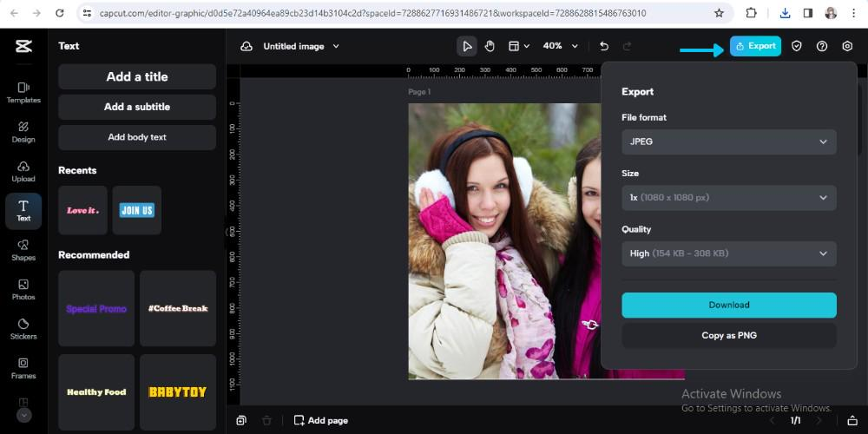Toggle the browser side panel icon
868x434 pixels.
click(x=808, y=13)
